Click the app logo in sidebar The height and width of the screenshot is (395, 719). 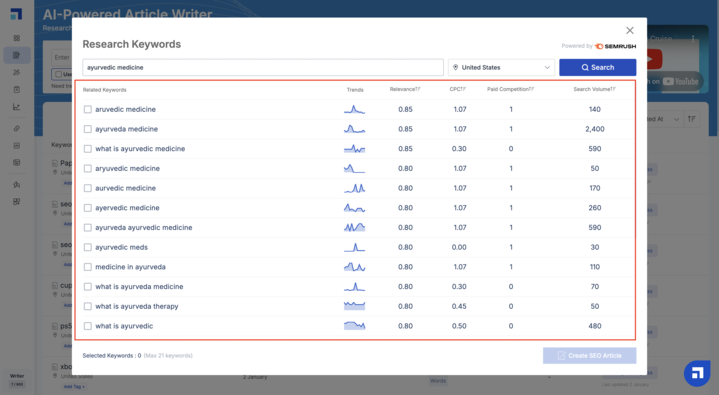(x=17, y=14)
